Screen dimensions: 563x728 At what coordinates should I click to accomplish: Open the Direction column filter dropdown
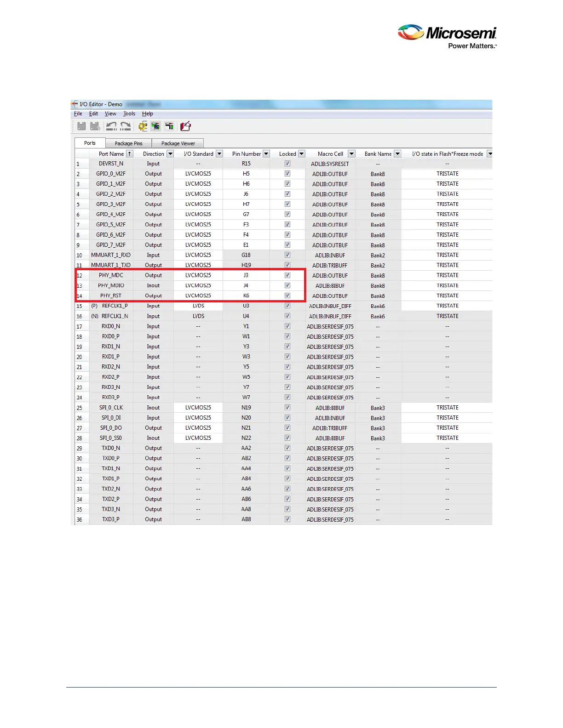point(170,154)
